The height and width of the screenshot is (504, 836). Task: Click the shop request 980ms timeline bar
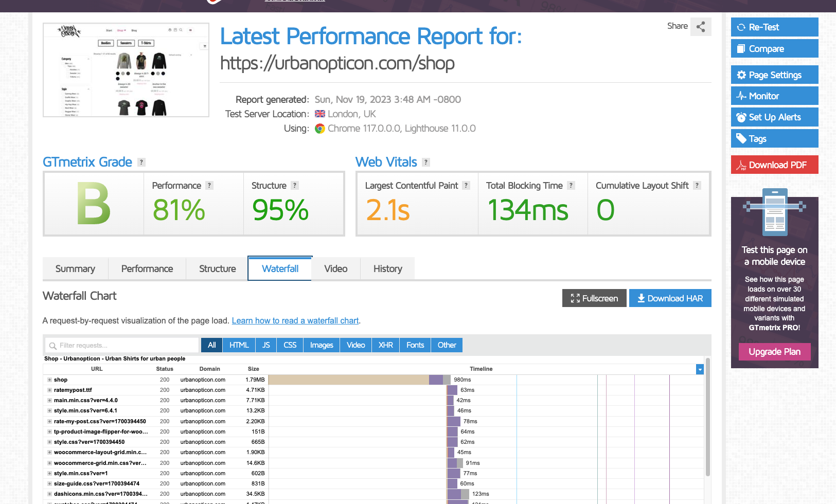tap(360, 380)
